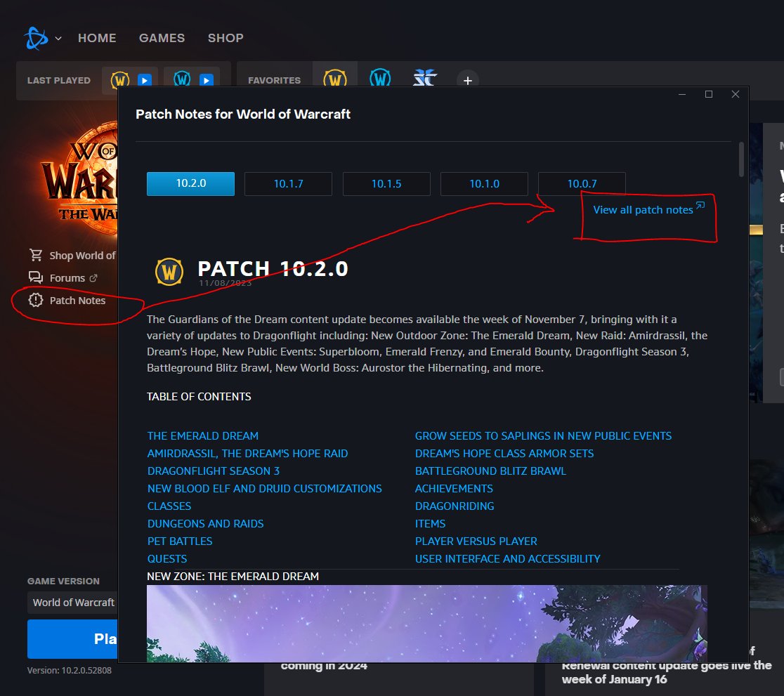Jump to DRAGONFLIGHT SEASON 3 section
Screen dimensions: 784x696
pyautogui.click(x=213, y=471)
